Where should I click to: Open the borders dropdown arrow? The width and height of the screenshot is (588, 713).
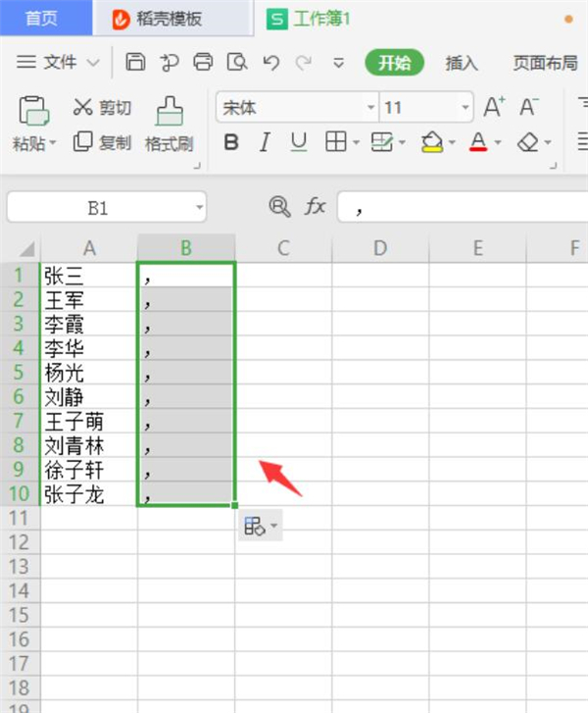(x=357, y=143)
